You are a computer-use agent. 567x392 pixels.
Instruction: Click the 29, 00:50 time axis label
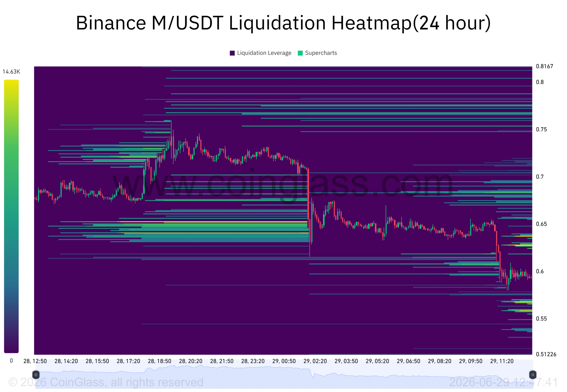[x=284, y=361]
